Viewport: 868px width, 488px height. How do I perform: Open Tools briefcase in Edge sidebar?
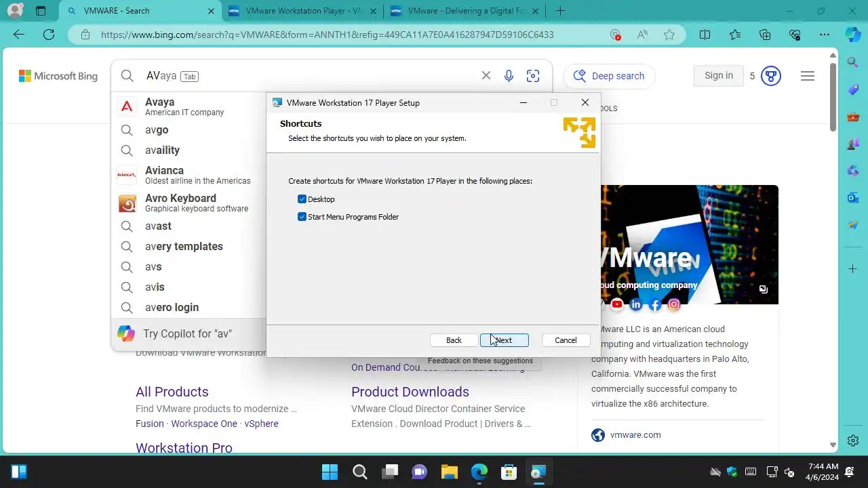click(853, 117)
